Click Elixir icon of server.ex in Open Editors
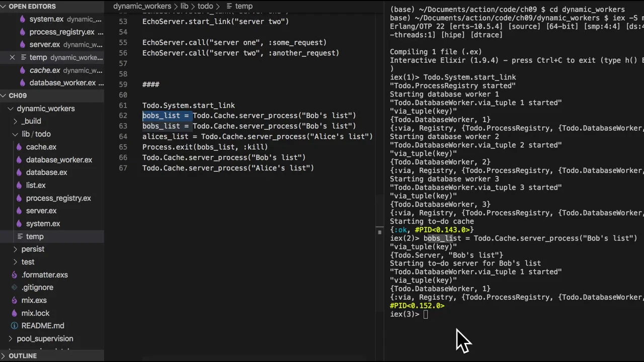This screenshot has width=644, height=362. [x=22, y=45]
